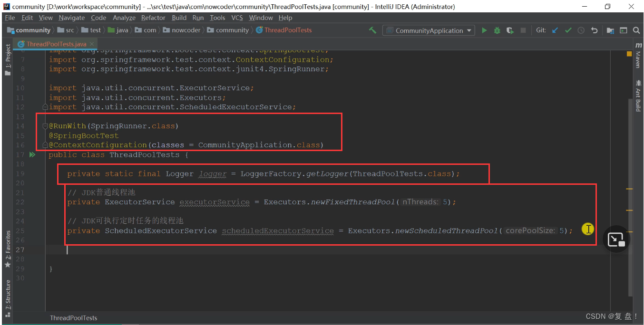Click the test breadcrumb folder

coord(91,30)
